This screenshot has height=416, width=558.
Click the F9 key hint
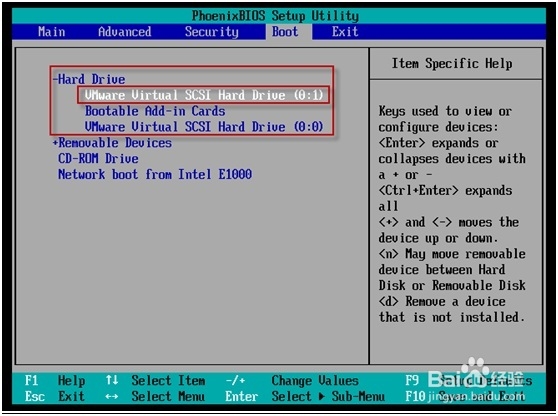tap(412, 380)
